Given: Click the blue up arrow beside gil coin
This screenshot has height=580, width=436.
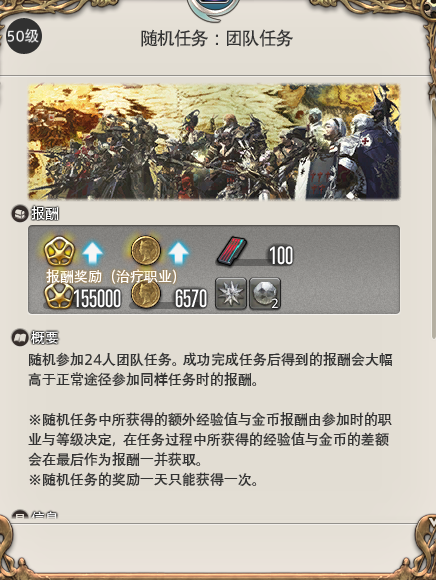Looking at the screenshot, I should [x=179, y=253].
